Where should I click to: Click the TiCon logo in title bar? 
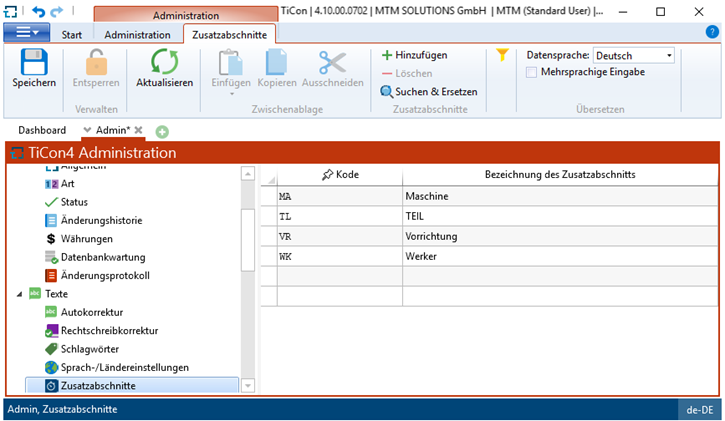(10, 11)
